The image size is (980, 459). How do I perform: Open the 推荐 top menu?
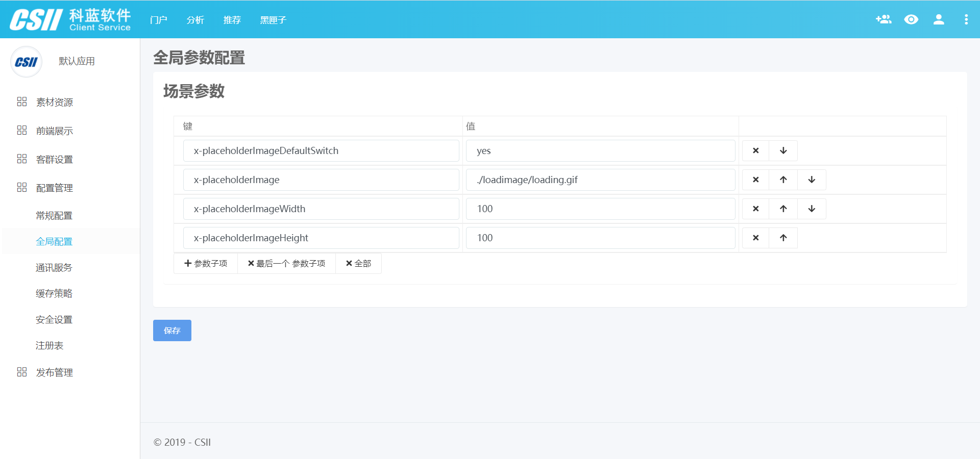[x=232, y=20]
